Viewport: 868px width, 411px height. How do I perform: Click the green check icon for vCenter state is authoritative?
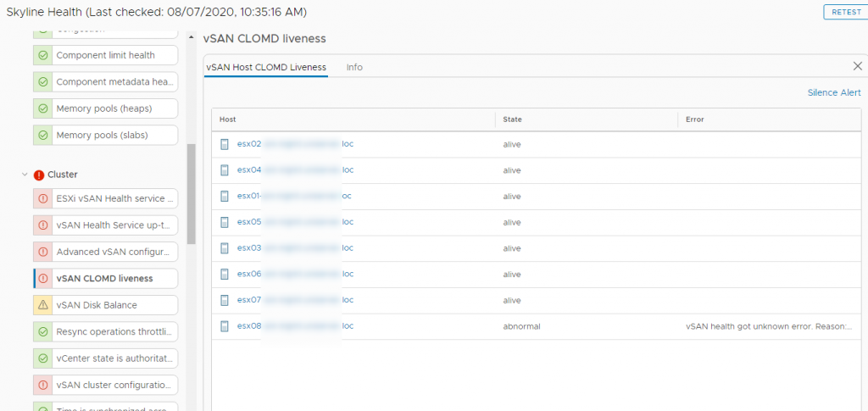42,358
